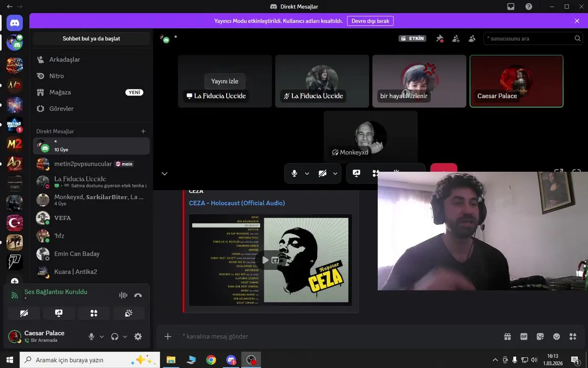Click the kanalına mesaj gönder input
This screenshot has width=588, height=368.
coord(337,336)
